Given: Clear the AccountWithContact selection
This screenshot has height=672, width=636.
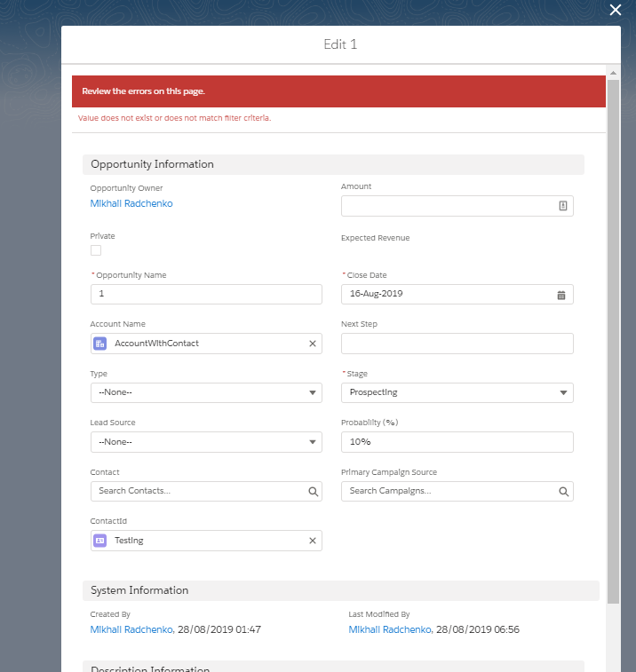Looking at the screenshot, I should pyautogui.click(x=312, y=344).
